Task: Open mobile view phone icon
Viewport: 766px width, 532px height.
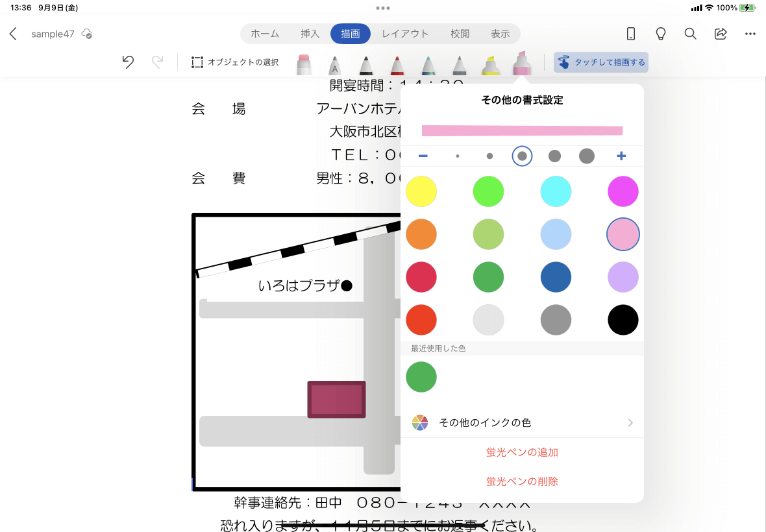Action: [x=631, y=34]
